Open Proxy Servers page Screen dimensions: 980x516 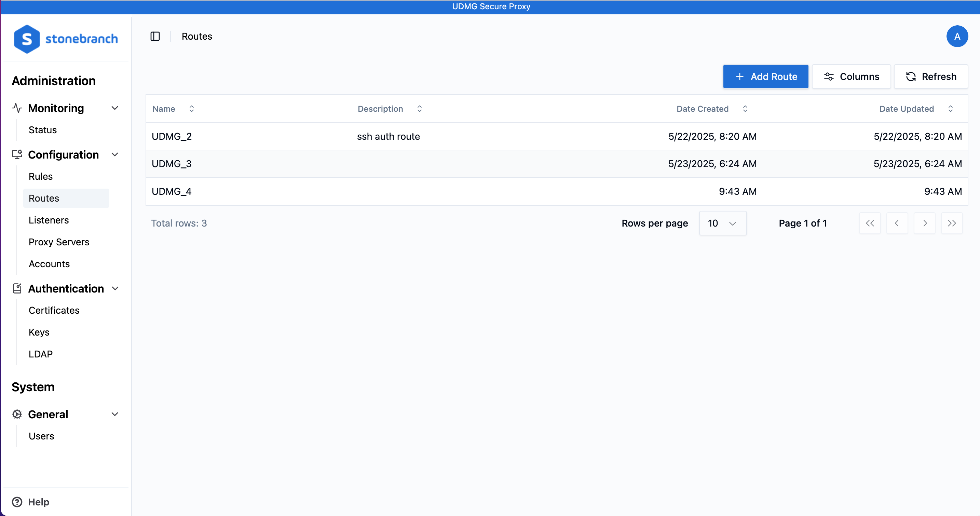pos(59,242)
